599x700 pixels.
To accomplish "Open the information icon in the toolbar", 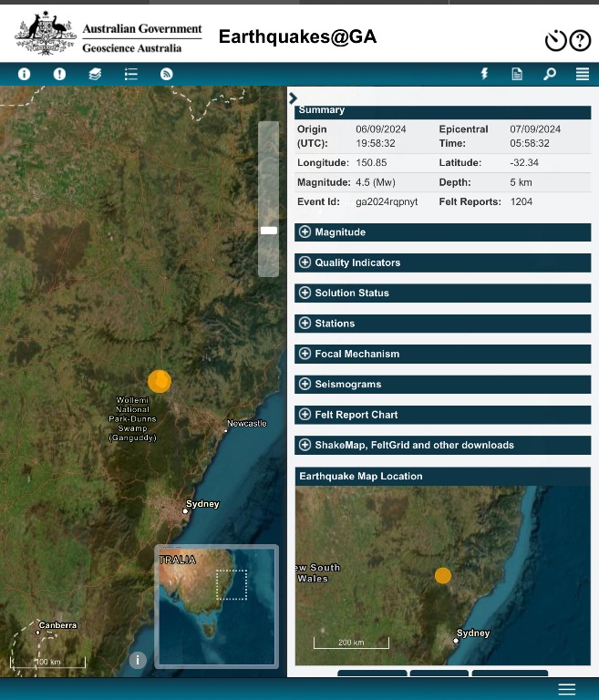I will (x=24, y=74).
